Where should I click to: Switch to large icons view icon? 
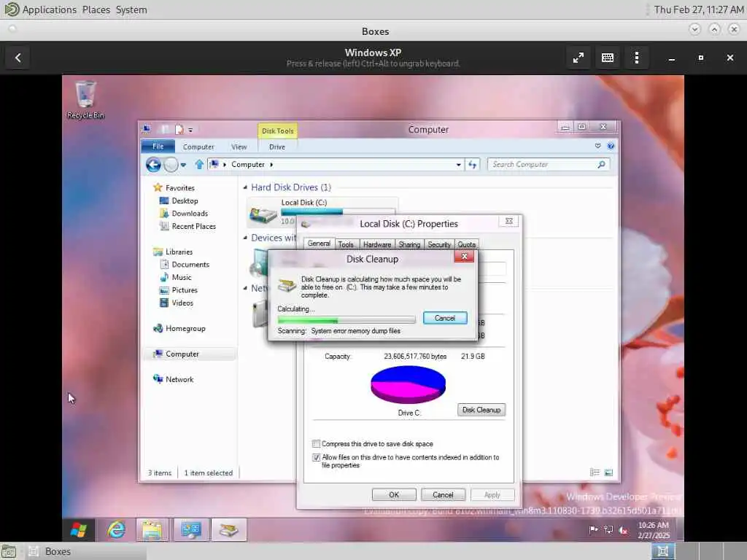608,472
